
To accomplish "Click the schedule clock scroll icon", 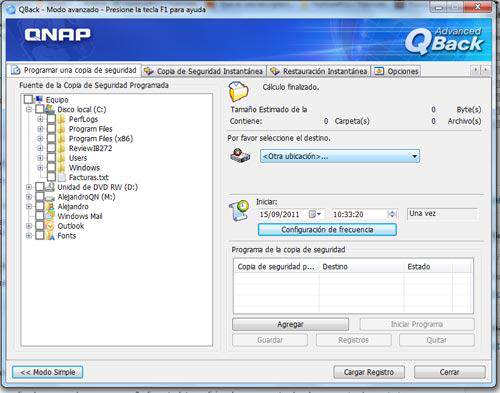I will (239, 211).
